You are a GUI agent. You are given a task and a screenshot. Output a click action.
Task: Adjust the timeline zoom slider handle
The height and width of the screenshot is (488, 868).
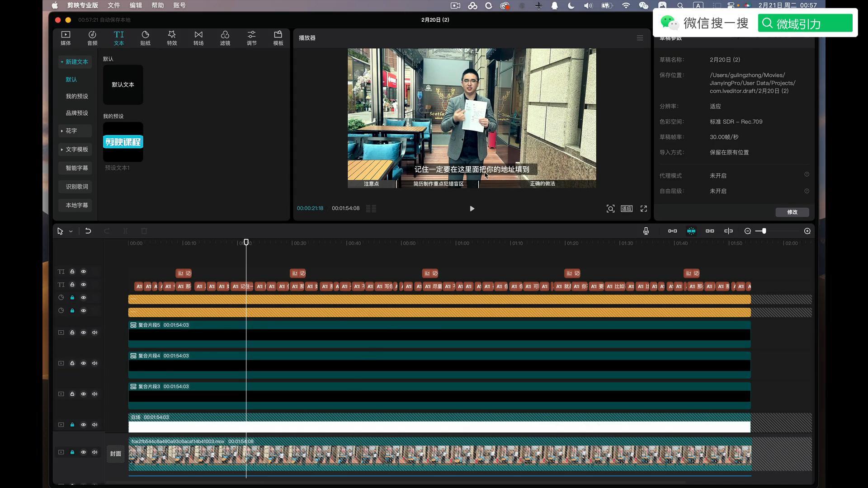tap(764, 231)
